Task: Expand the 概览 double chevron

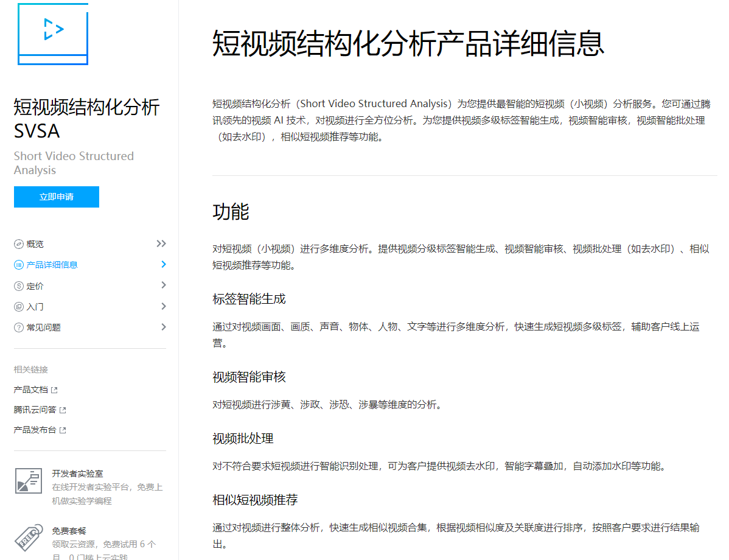Action: tap(161, 243)
